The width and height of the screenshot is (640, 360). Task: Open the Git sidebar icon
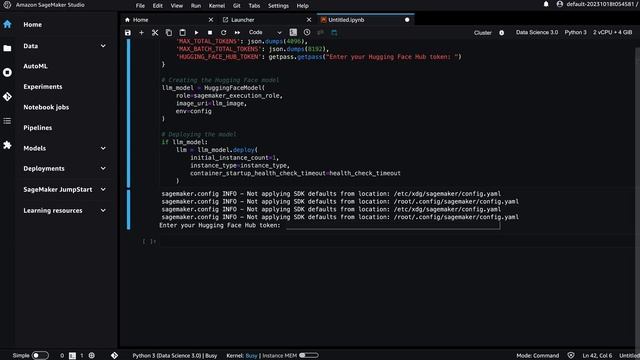[7, 97]
